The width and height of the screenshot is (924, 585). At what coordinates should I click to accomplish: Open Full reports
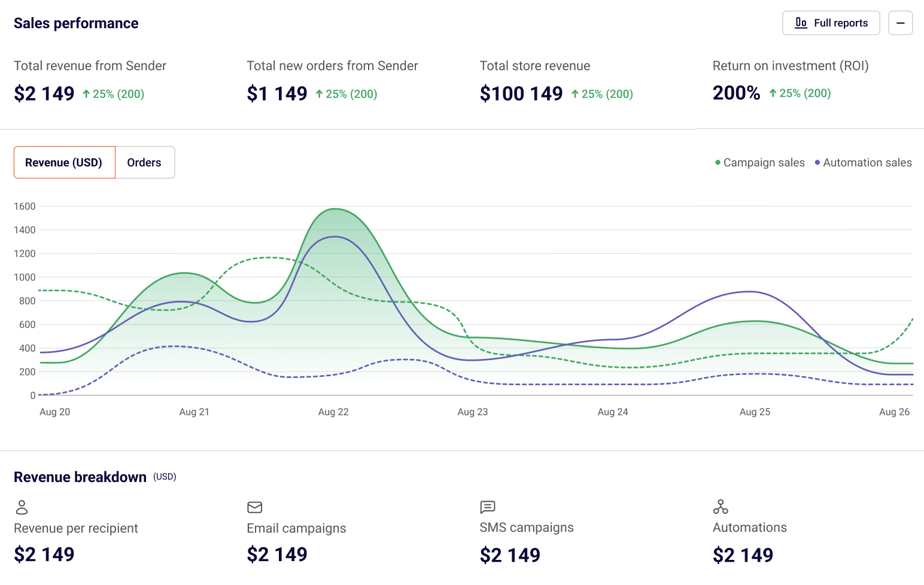point(831,23)
